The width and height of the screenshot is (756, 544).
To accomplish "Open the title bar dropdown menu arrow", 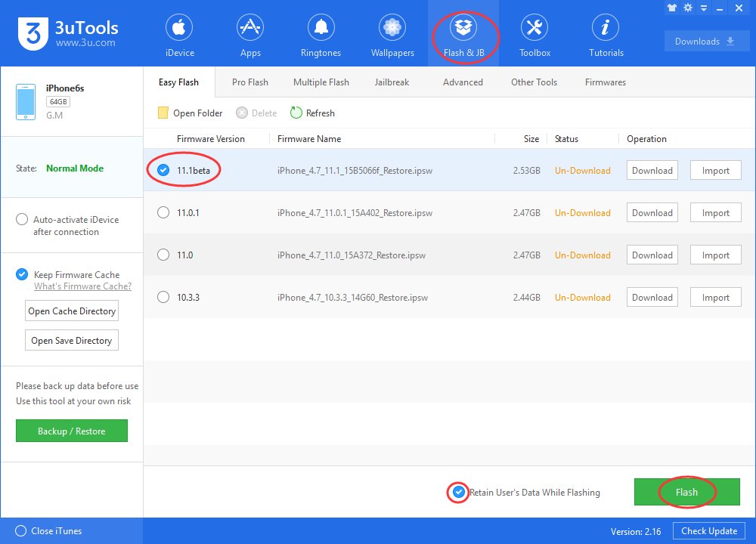I will [704, 8].
